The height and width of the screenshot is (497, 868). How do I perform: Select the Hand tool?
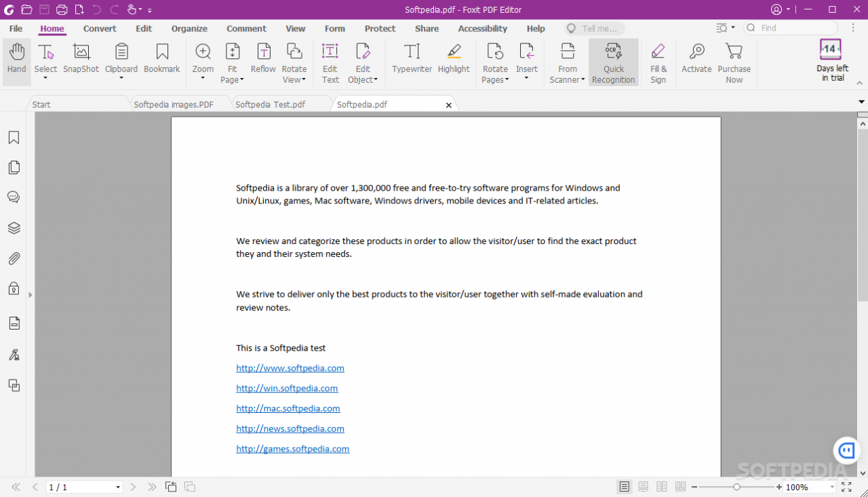tap(16, 61)
